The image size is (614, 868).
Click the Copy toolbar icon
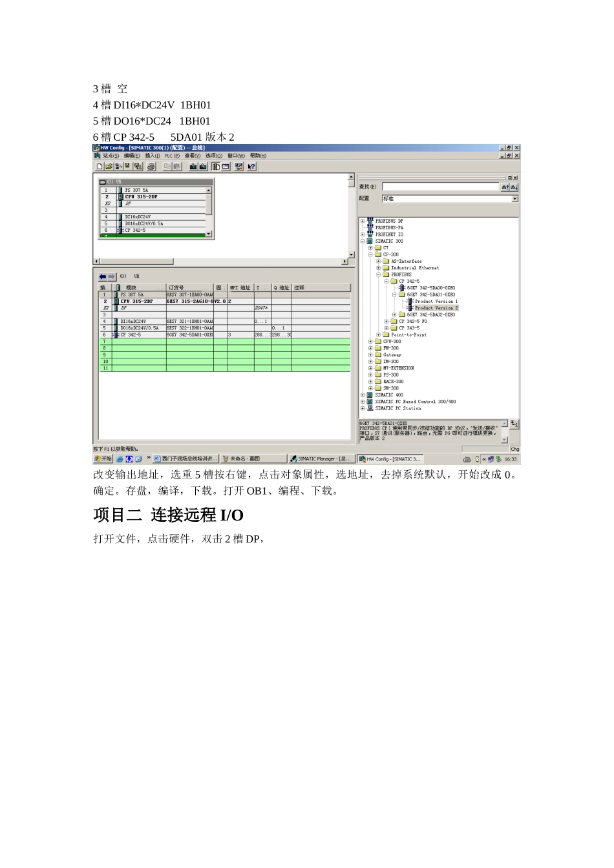click(167, 167)
